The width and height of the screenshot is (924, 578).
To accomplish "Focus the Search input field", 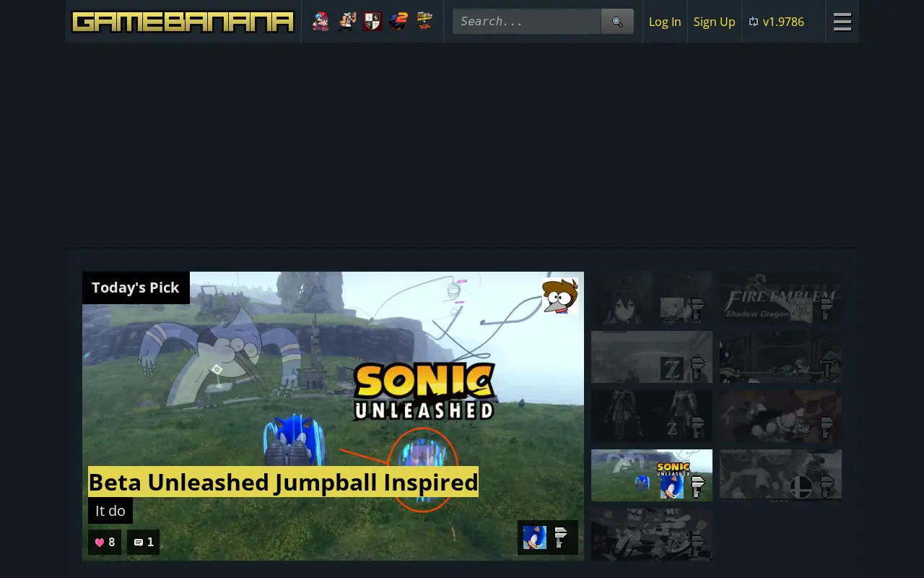I will click(527, 22).
